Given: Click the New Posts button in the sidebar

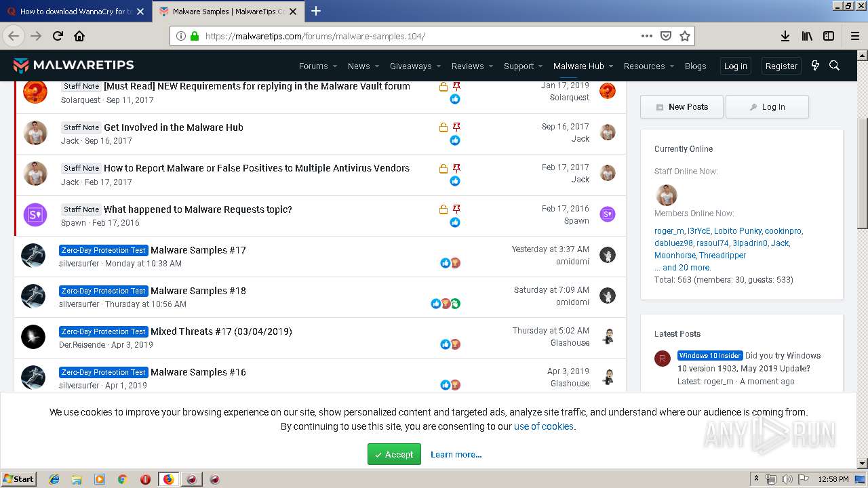Looking at the screenshot, I should 682,106.
